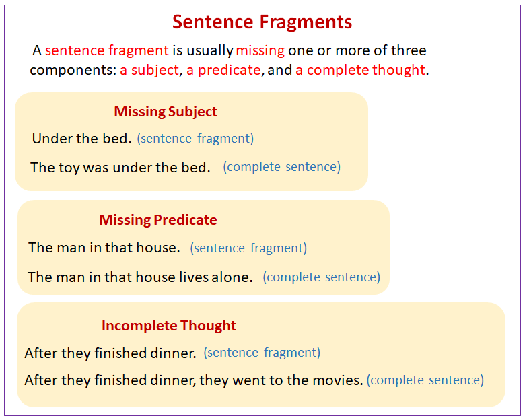The height and width of the screenshot is (420, 525).
Task: Click the "Missing Predicate" heading
Action: point(158,220)
